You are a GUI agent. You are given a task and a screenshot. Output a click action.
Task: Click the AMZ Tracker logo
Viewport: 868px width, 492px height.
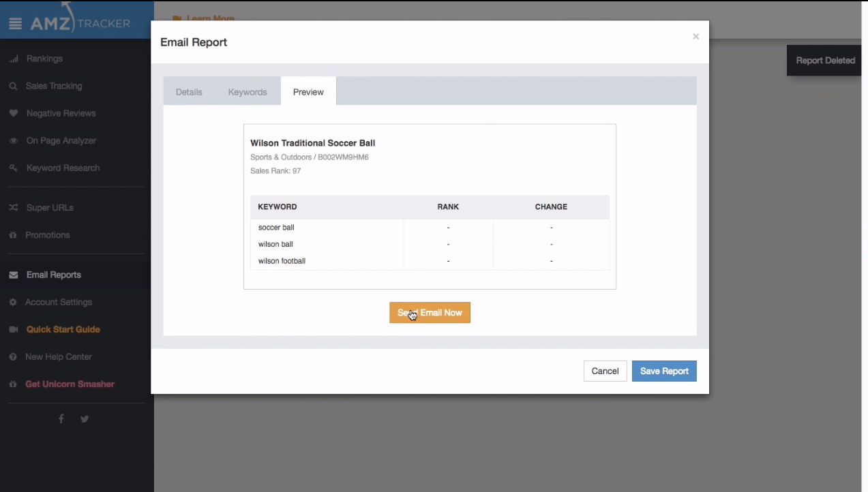click(x=80, y=23)
